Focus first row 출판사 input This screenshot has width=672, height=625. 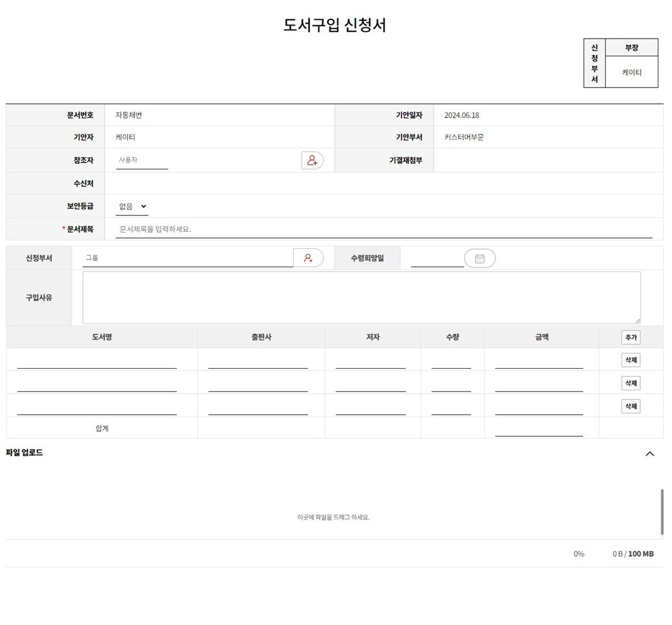point(258,360)
